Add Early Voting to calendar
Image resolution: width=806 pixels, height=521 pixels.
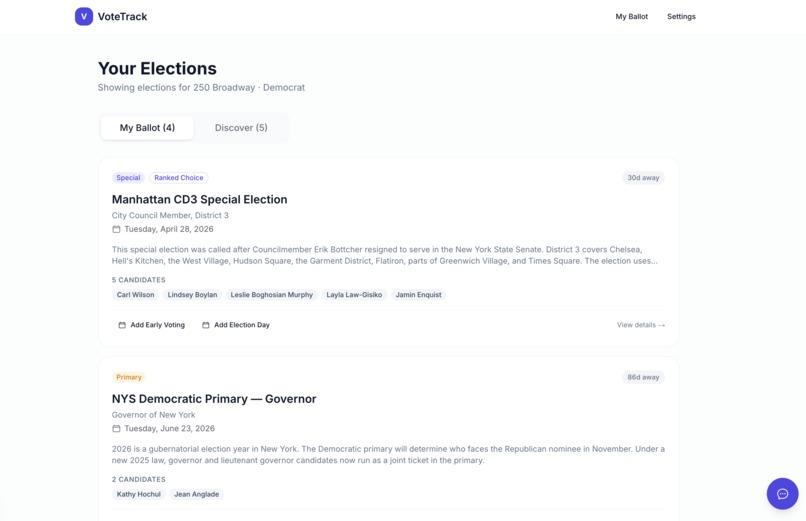pyautogui.click(x=152, y=325)
